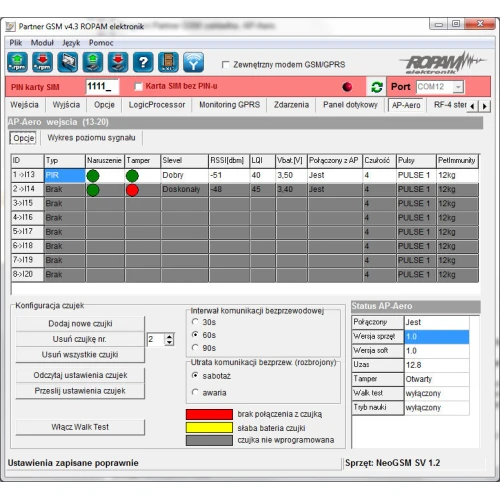
Task: Click the Otwarty tamper status value
Action: pyautogui.click(x=437, y=379)
